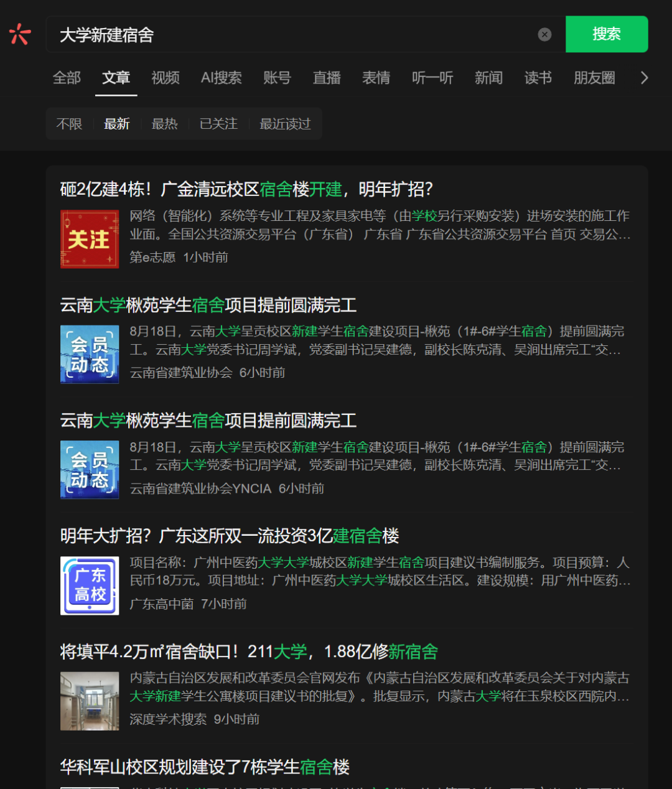Switch to the 表情 tab
The image size is (672, 789).
(376, 78)
